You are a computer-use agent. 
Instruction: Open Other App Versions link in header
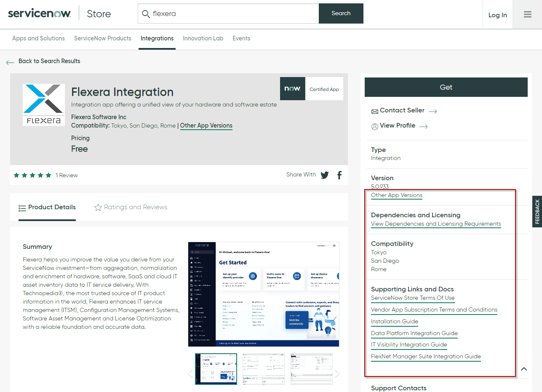point(206,125)
